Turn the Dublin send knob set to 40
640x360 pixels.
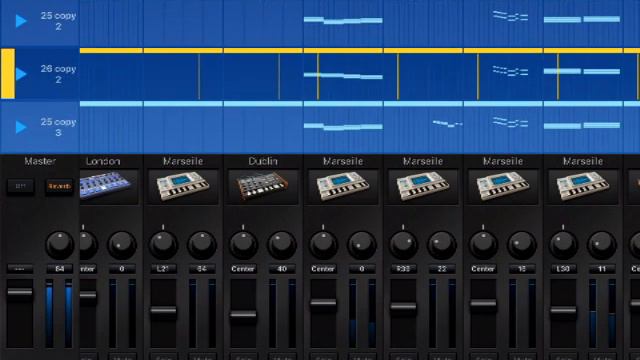[x=282, y=245]
